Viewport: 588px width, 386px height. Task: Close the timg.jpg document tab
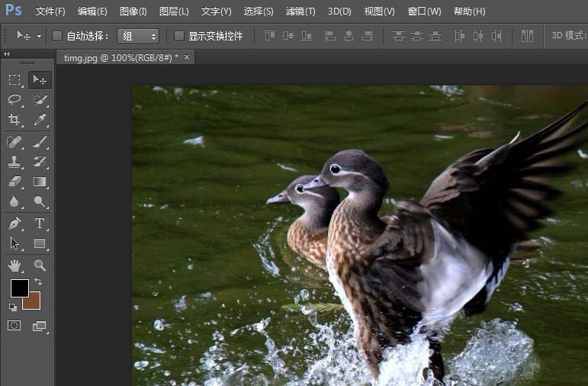(x=187, y=57)
